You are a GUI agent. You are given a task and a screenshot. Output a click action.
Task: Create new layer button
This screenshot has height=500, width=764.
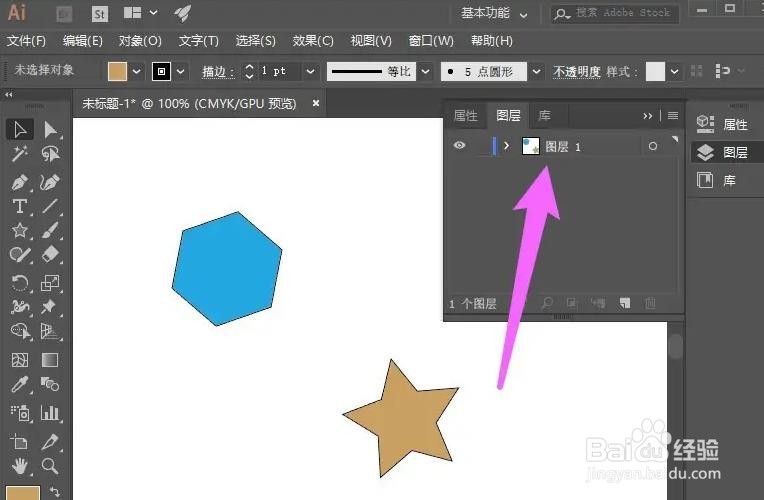(625, 303)
